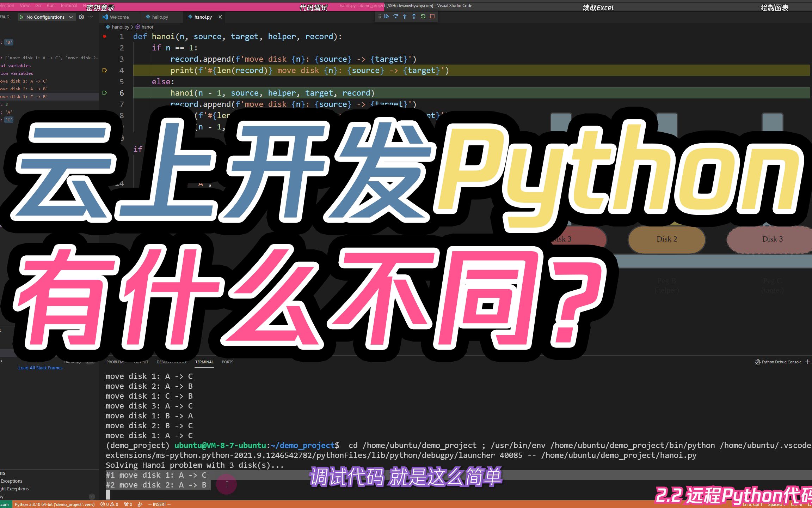Viewport: 812px width, 508px height.
Task: Open the errors and warnings status
Action: (109, 504)
